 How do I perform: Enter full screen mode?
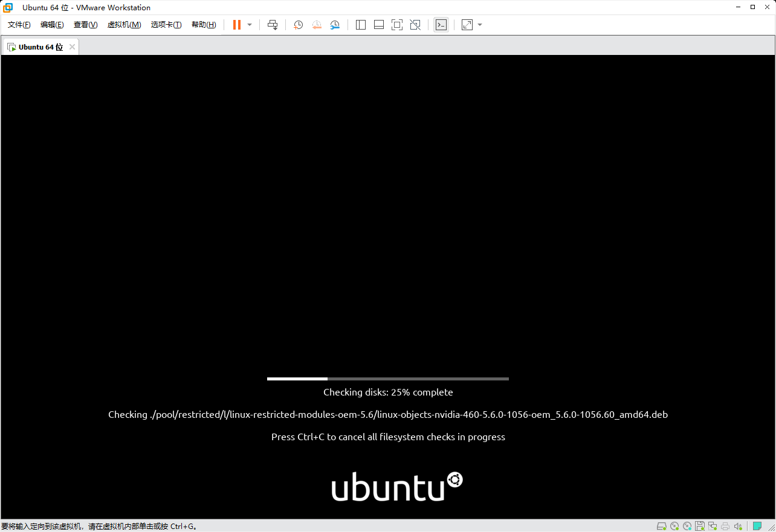click(x=397, y=25)
